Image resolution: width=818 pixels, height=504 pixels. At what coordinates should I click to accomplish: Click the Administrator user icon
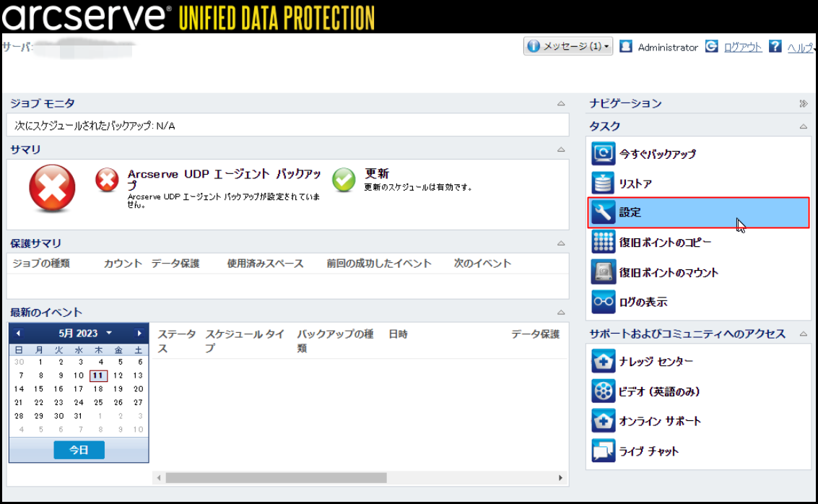pos(625,46)
